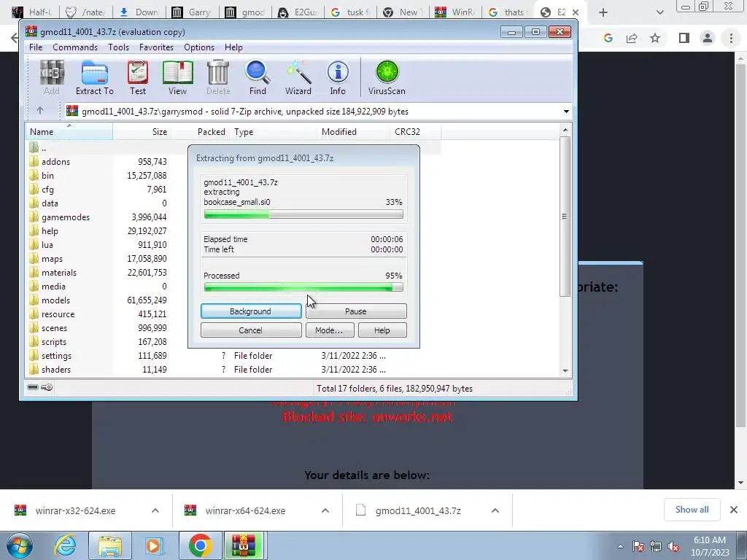Go up one level with the arrow icon
The width and height of the screenshot is (747, 560).
point(40,111)
